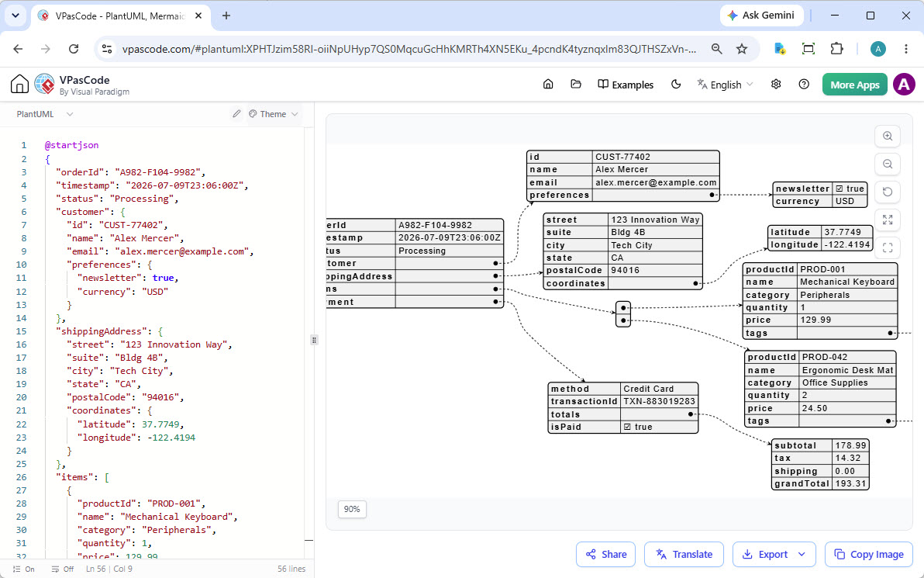Click the browser address bar URL
924x578 pixels.
coord(409,49)
